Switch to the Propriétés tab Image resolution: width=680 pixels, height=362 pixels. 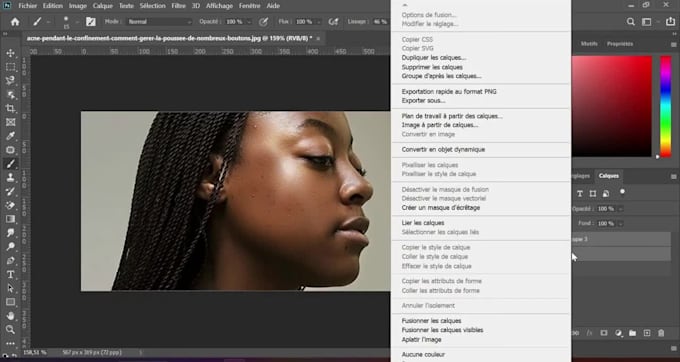tap(620, 44)
